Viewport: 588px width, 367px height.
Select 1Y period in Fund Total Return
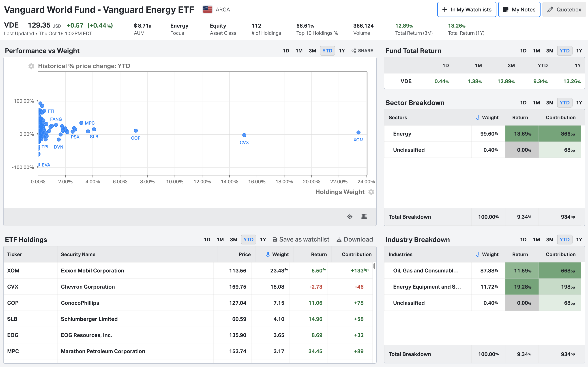click(579, 51)
